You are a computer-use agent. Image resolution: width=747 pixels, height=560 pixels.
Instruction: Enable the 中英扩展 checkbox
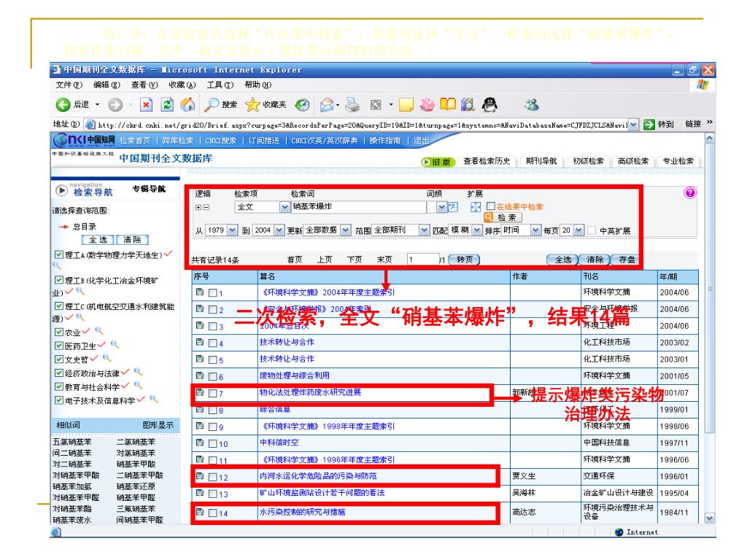click(592, 230)
